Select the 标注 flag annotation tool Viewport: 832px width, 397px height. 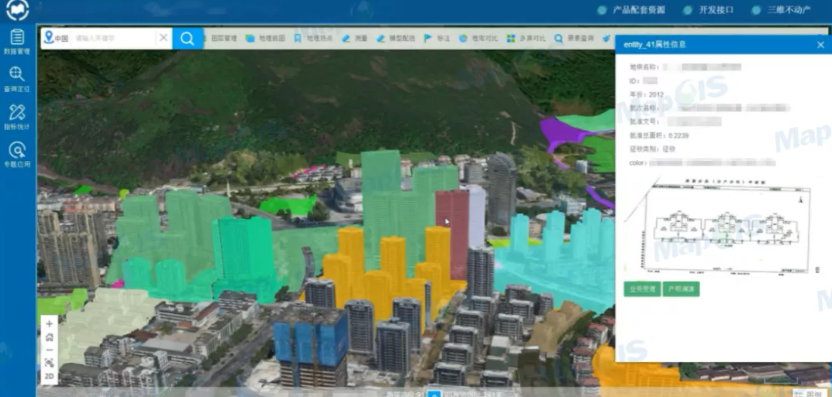pos(437,38)
